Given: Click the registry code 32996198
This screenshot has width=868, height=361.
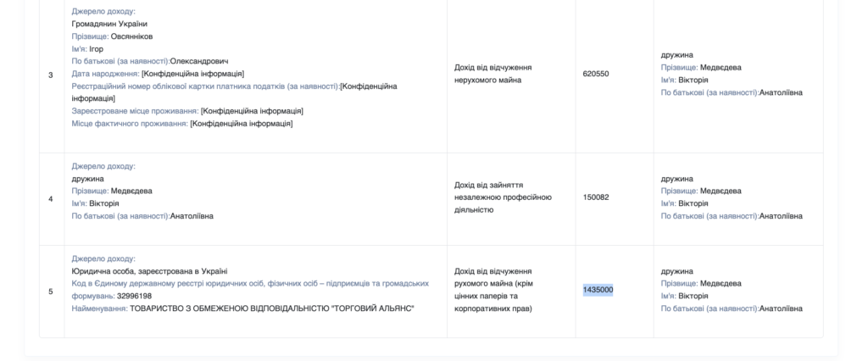Looking at the screenshot, I should [134, 296].
